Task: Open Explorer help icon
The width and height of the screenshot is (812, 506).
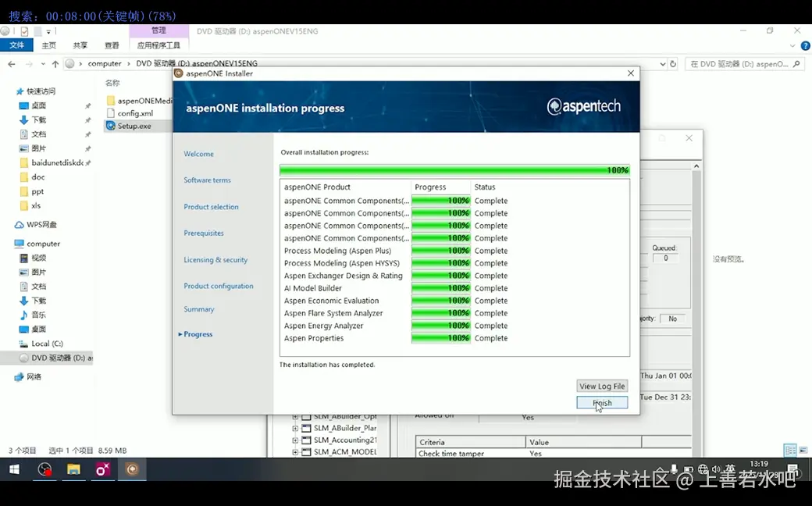Action: tap(805, 45)
